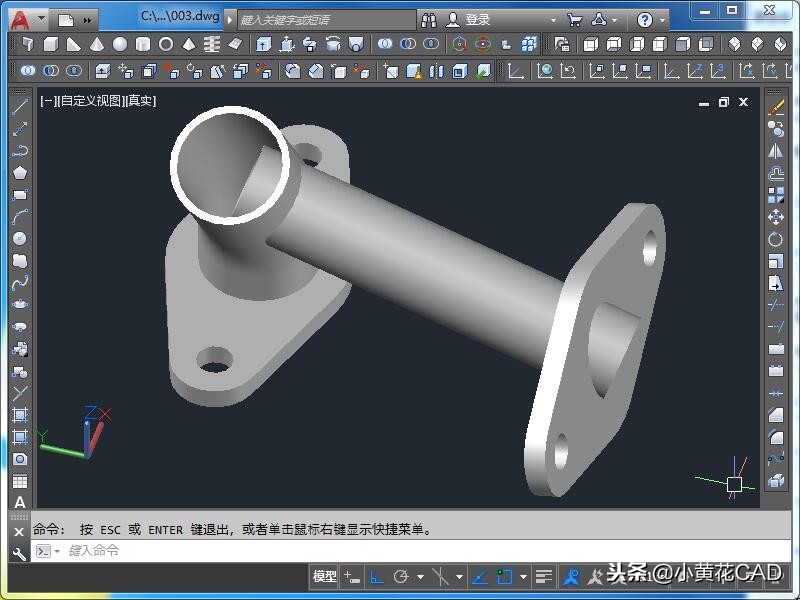Select the Multiline Text tool
The image size is (800, 600).
tap(19, 502)
